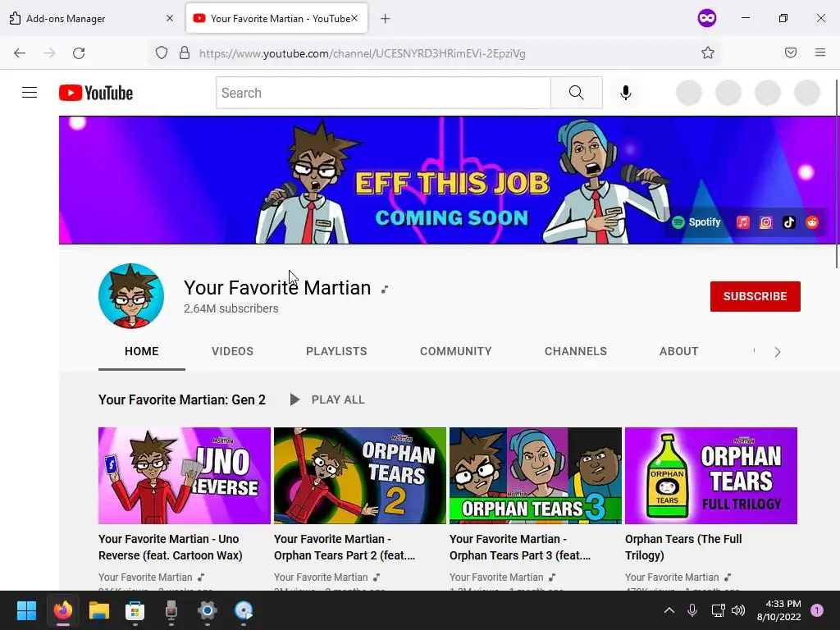Open volume control in system tray

pos(738,610)
